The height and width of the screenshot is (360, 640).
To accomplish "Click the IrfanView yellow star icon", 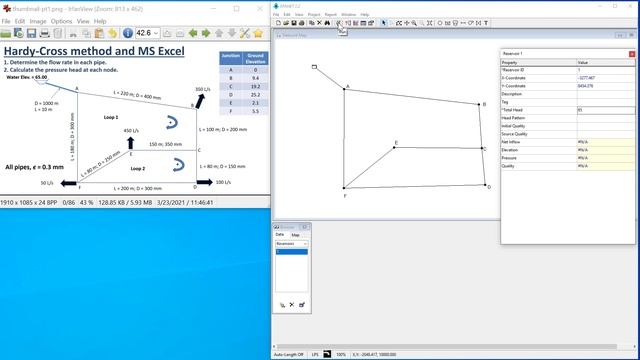I will [x=258, y=33].
